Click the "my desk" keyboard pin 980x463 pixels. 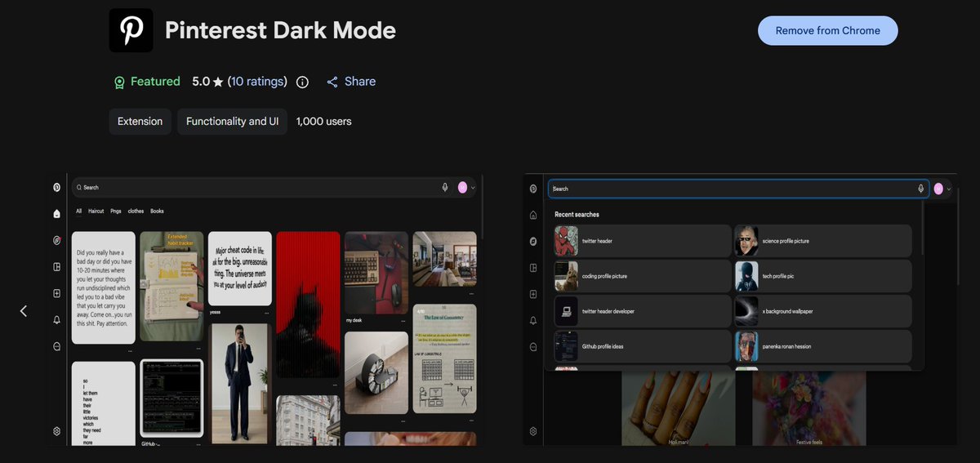(x=376, y=273)
